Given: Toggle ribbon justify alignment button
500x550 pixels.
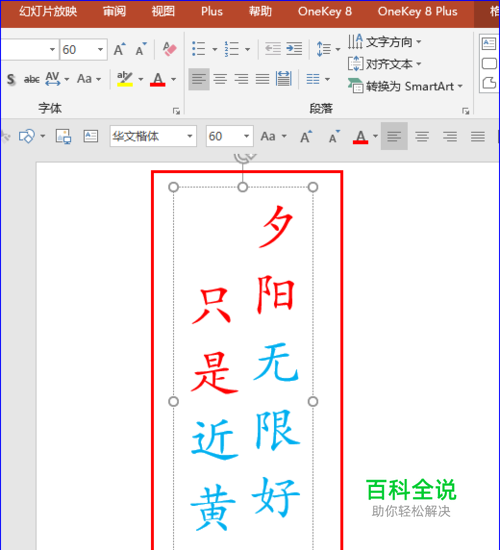Looking at the screenshot, I should tap(262, 79).
